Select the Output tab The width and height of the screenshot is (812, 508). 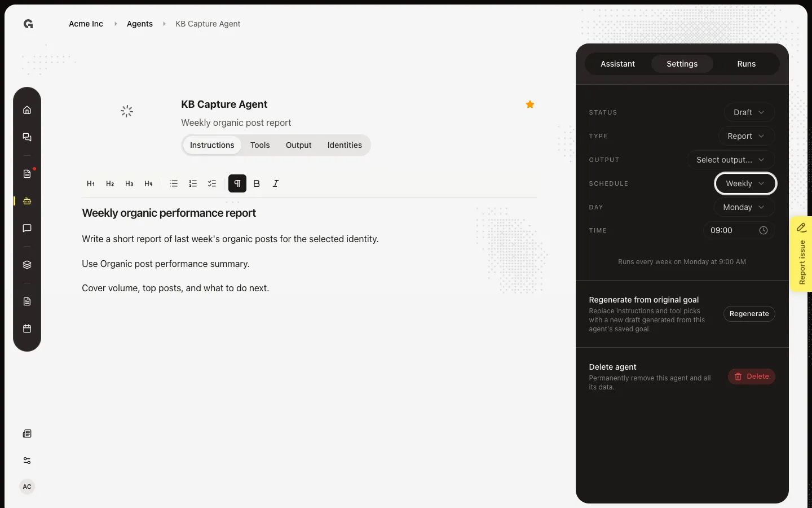pos(299,145)
